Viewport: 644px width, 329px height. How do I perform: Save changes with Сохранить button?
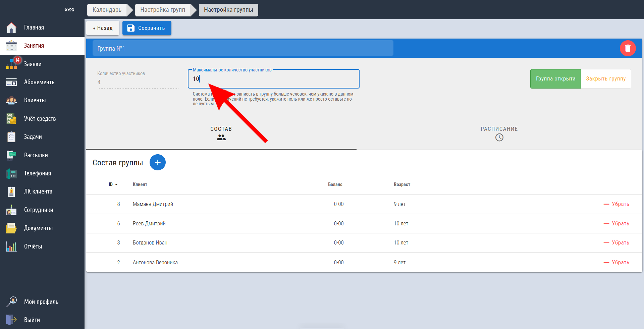(x=147, y=28)
